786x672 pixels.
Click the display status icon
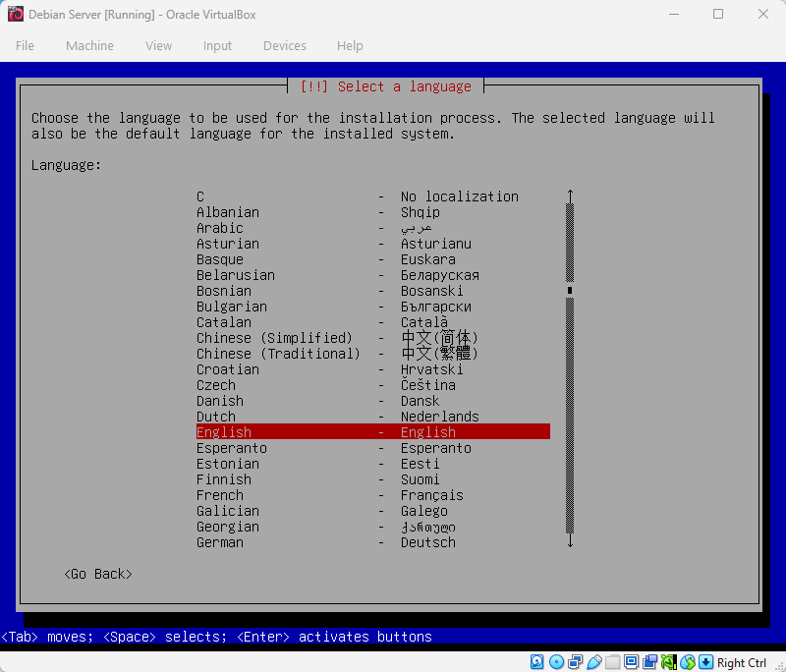pos(634,661)
